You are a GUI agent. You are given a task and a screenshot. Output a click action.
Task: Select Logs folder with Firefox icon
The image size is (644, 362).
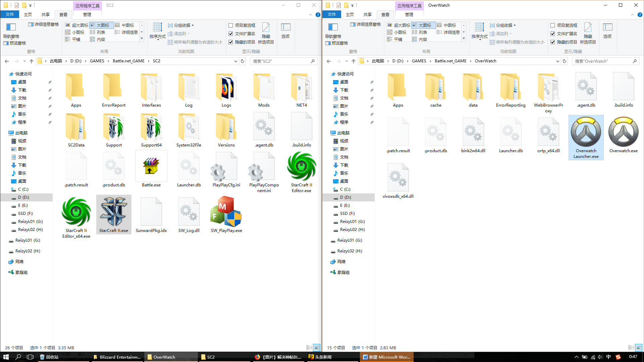point(226,90)
